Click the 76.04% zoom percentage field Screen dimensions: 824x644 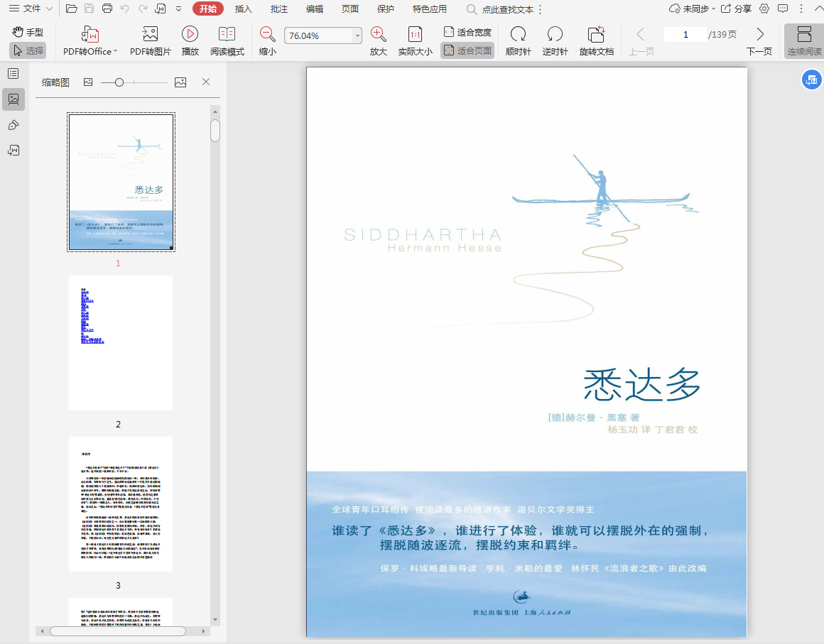318,36
